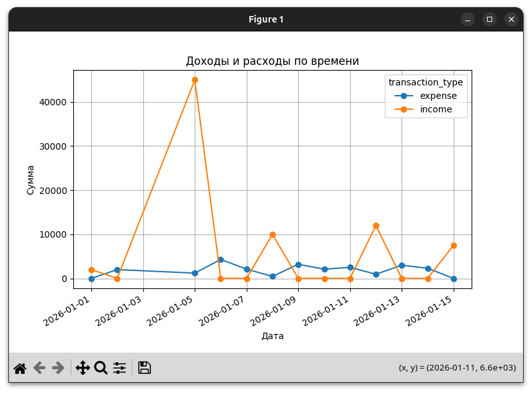Open Configure subplots sliders icon
Screen dimensions: 532x393
coord(120,368)
